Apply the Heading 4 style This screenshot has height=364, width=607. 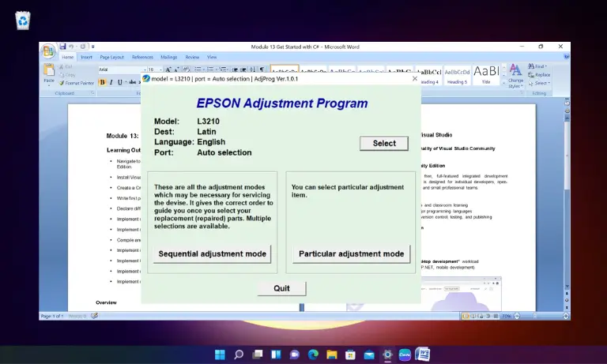pos(429,76)
